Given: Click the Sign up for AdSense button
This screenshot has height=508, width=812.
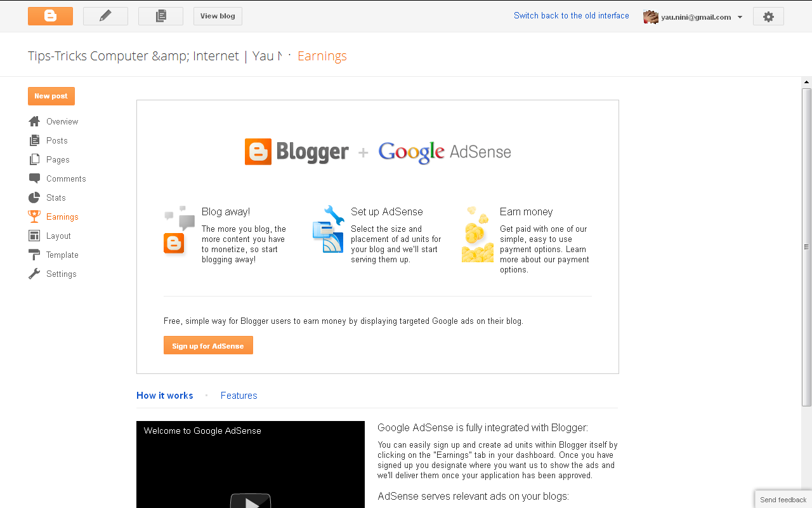Looking at the screenshot, I should [208, 345].
